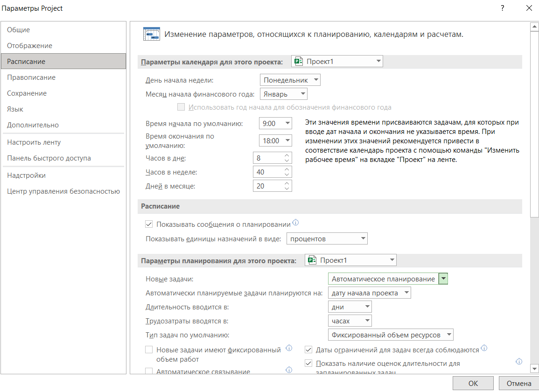Click info icon next to Автоматическое связывание

[x=289, y=370]
